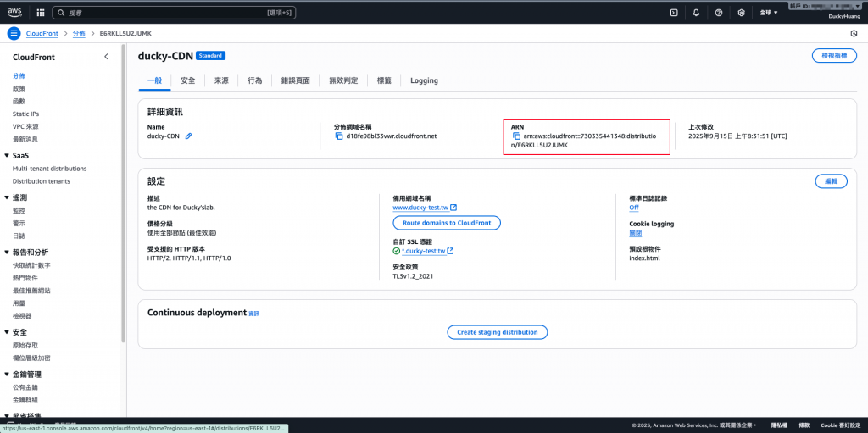Open 監控 in the sidebar

coord(19,210)
